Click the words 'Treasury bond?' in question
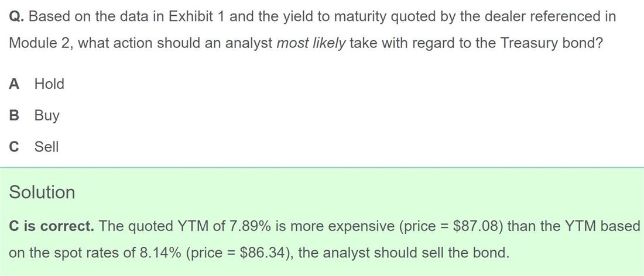The width and height of the screenshot is (644, 276). [x=551, y=43]
